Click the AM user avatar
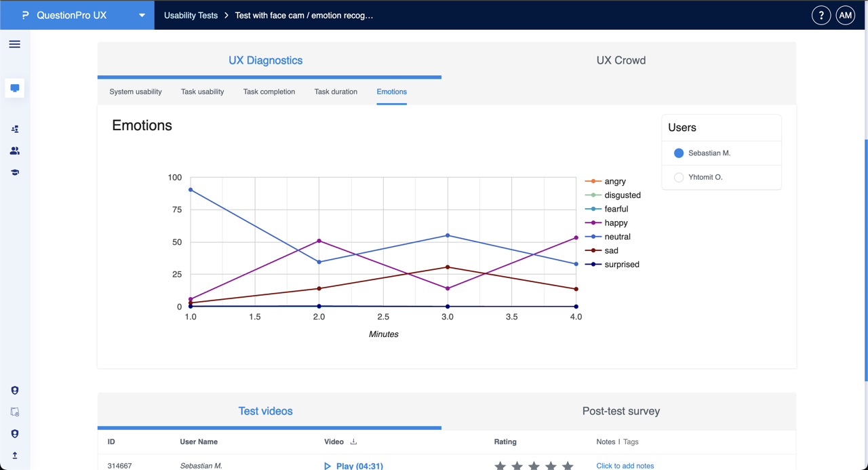Screen dimensions: 868x470 [845, 15]
